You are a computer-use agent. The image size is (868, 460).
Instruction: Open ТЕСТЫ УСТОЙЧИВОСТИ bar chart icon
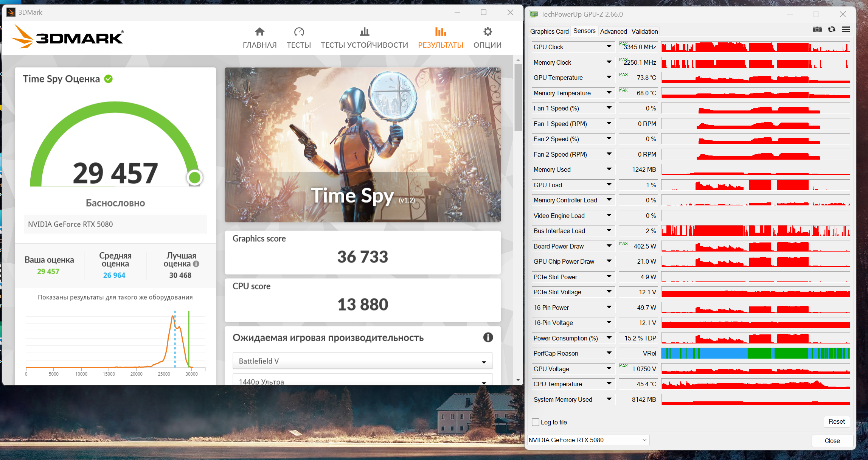tap(364, 32)
